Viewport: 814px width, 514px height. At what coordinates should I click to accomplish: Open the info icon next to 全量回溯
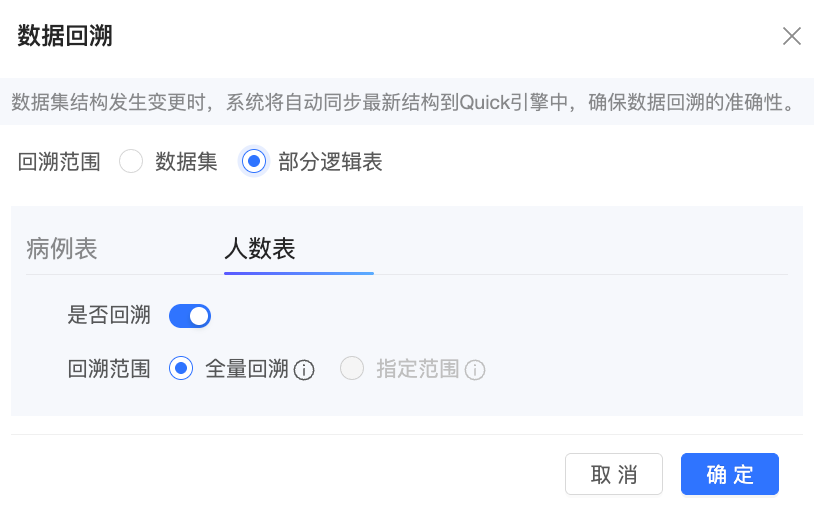coord(304,370)
